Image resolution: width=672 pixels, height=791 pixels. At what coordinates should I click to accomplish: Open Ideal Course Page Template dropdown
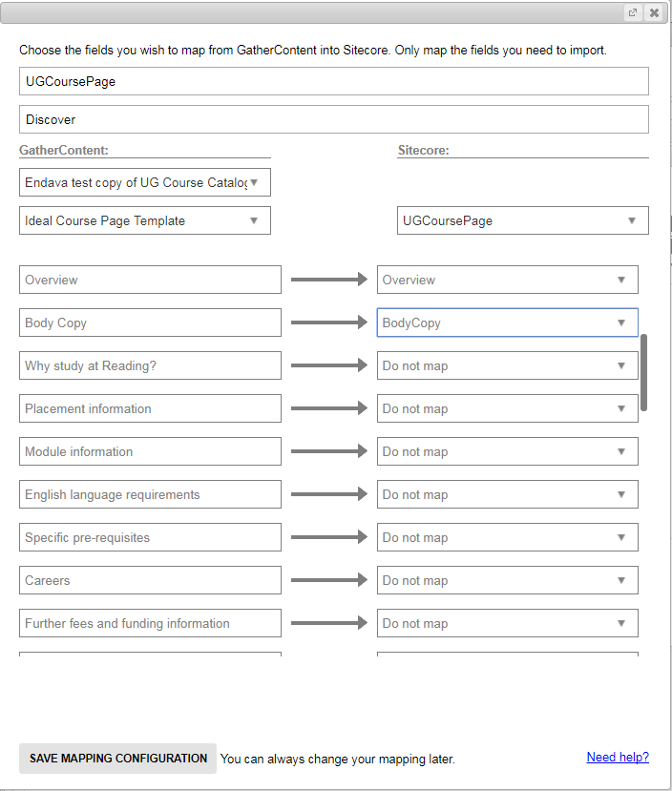click(145, 220)
